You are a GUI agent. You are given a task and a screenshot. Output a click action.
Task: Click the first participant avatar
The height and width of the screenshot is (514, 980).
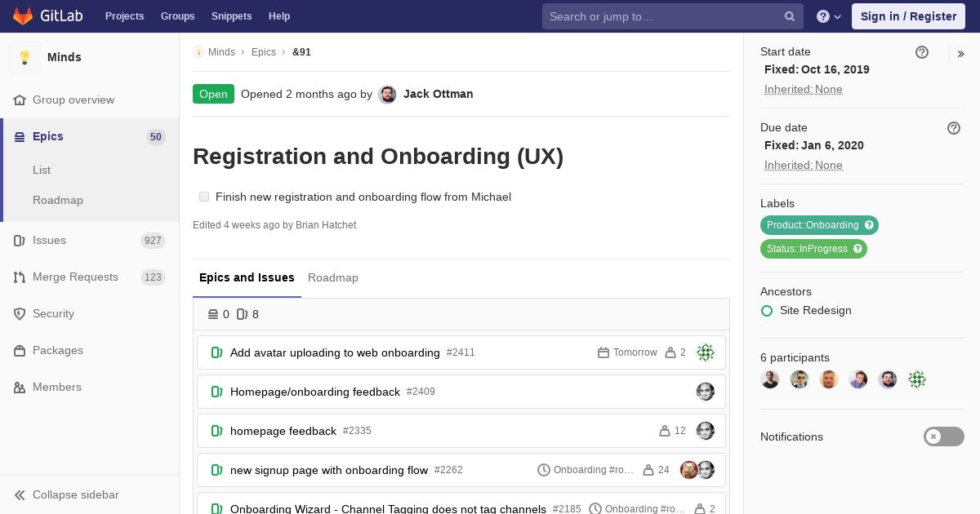[x=770, y=379]
